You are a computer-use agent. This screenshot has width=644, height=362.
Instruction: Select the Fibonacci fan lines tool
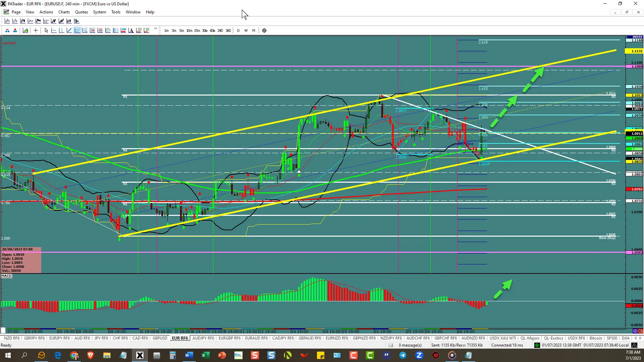[108, 31]
